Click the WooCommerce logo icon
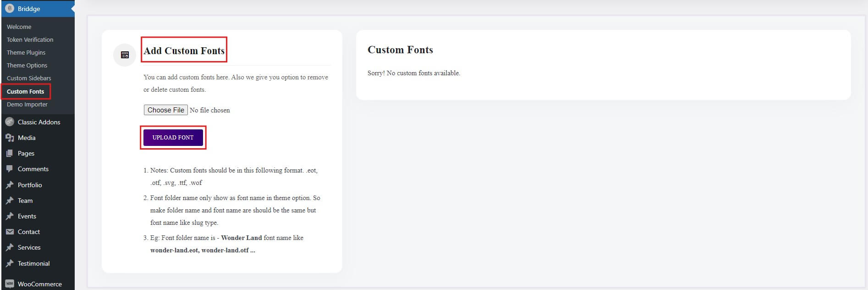The width and height of the screenshot is (868, 290). pyautogui.click(x=10, y=284)
